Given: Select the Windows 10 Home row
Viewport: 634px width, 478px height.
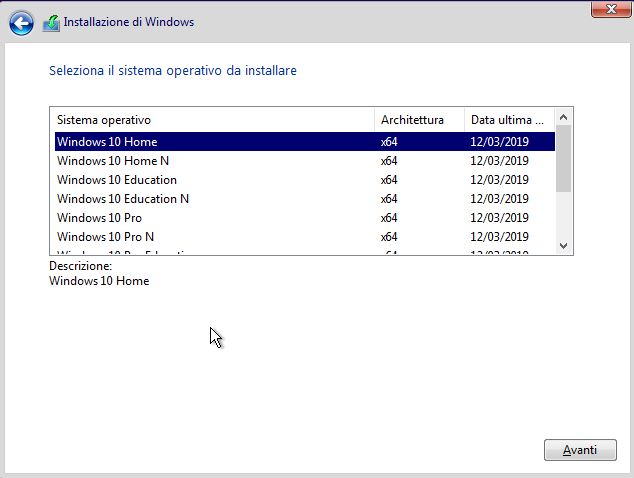Looking at the screenshot, I should [x=305, y=142].
